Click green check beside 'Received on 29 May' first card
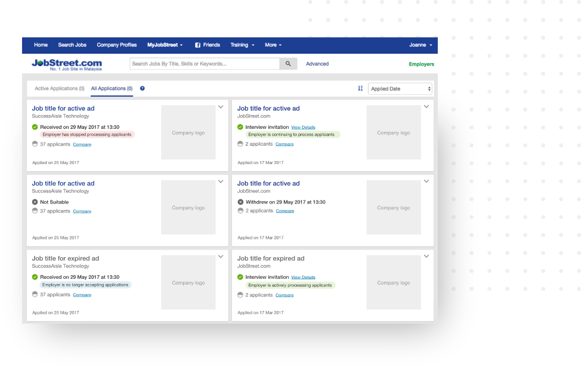The width and height of the screenshot is (588, 370). tap(35, 127)
